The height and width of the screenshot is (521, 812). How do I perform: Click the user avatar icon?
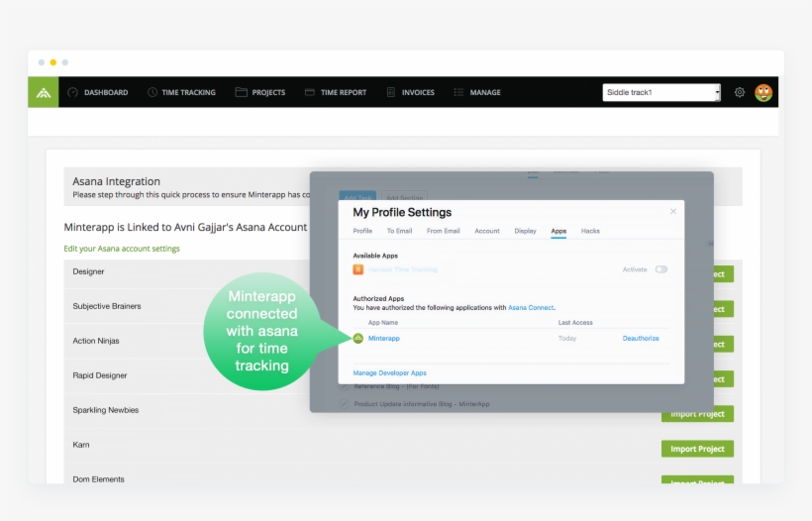click(x=763, y=92)
